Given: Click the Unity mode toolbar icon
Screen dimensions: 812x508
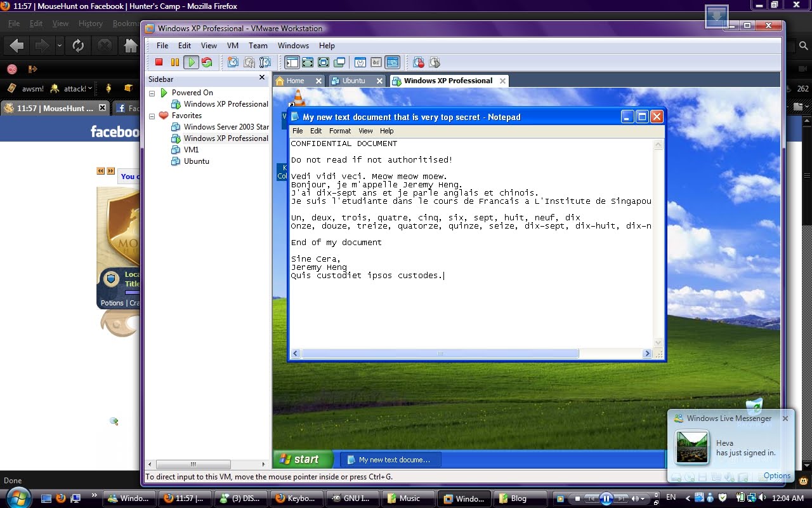Looking at the screenshot, I should point(339,62).
